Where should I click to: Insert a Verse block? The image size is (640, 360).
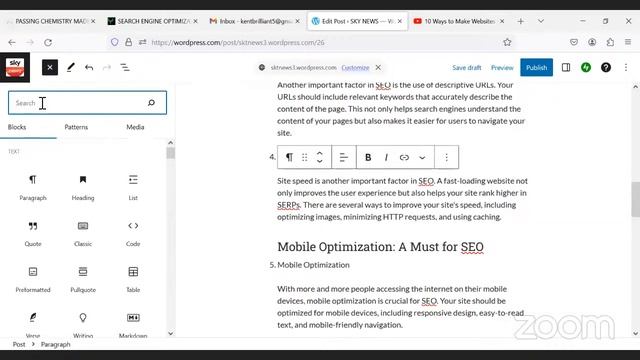33,324
